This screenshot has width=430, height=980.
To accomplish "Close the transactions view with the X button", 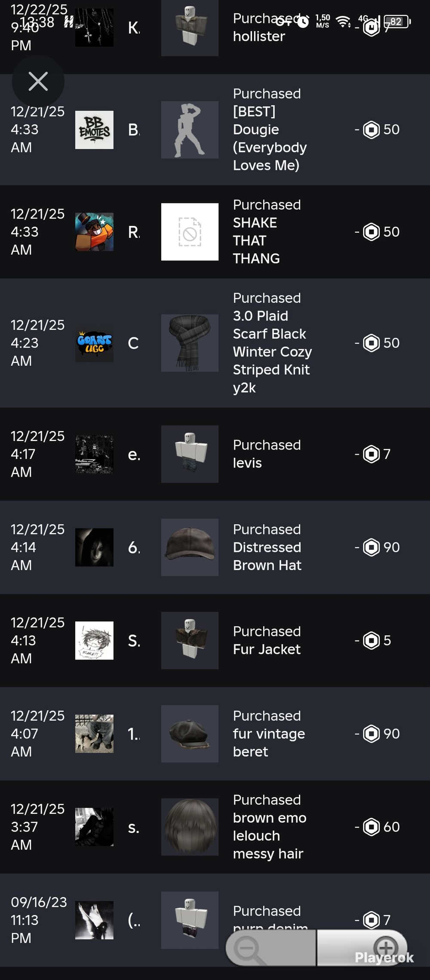I will point(38,81).
